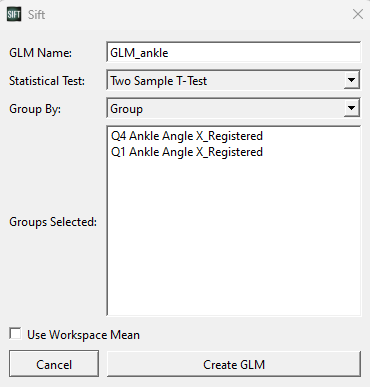The height and width of the screenshot is (387, 370).
Task: Click the Use Workspace Mean label text
Action: [x=83, y=335]
